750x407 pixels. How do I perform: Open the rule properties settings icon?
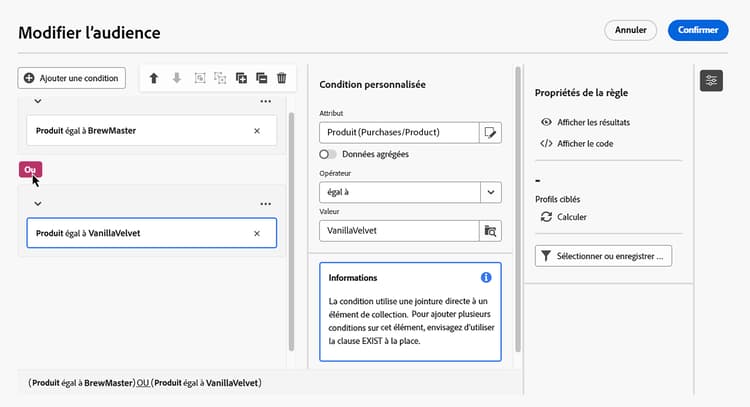click(711, 81)
